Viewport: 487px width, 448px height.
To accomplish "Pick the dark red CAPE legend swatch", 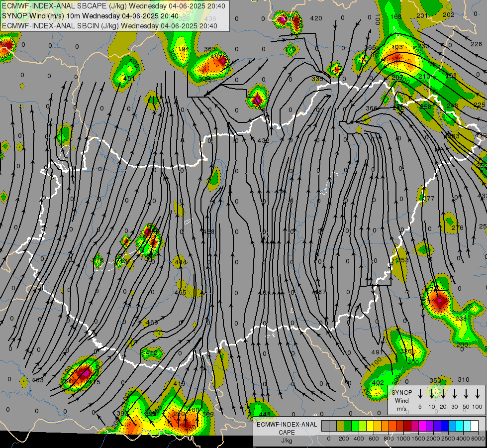I will click(407, 426).
